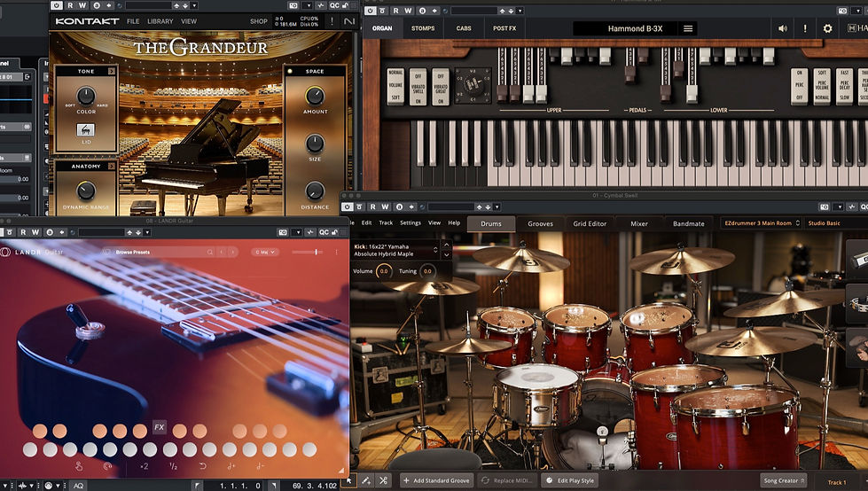Open the Kick 16x22 Yamaha instrument selector
The height and width of the screenshot is (491, 868).
pyautogui.click(x=396, y=250)
